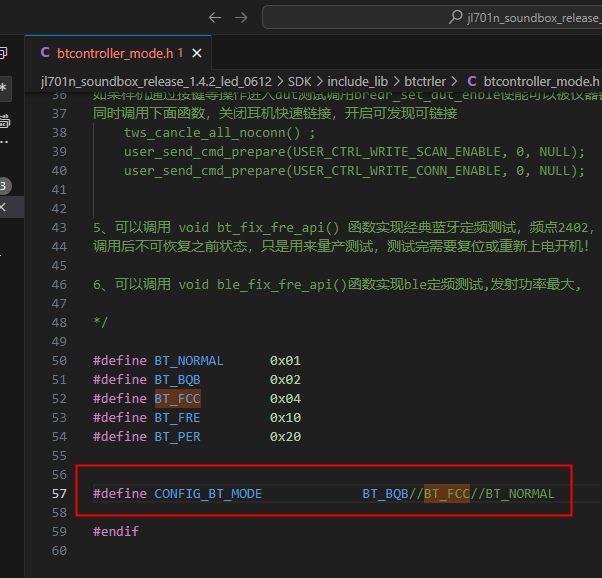Click the btcontroller_mode.h breadcrumb file name
The image size is (602, 578).
click(541, 81)
